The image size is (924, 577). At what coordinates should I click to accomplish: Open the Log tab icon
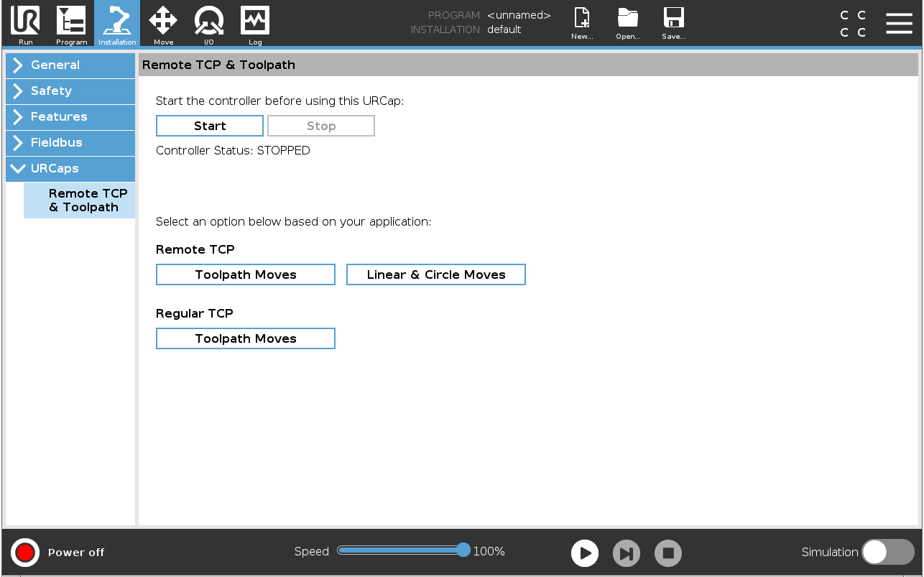tap(255, 21)
